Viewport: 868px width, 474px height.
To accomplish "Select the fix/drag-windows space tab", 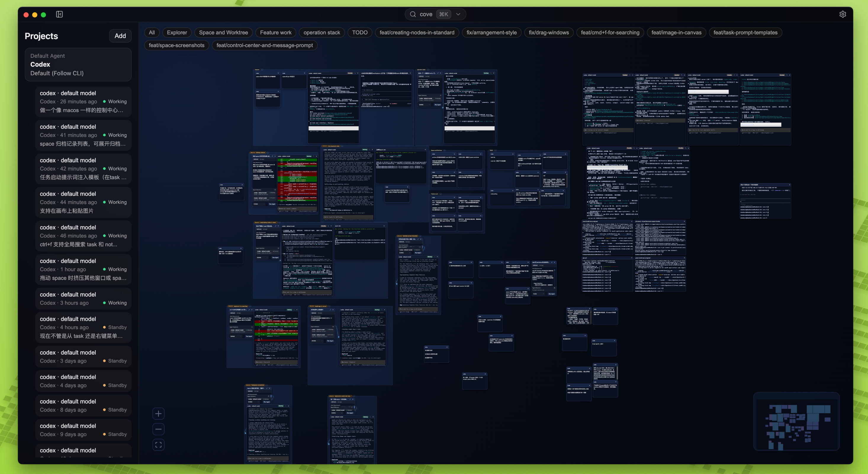I will coord(549,32).
